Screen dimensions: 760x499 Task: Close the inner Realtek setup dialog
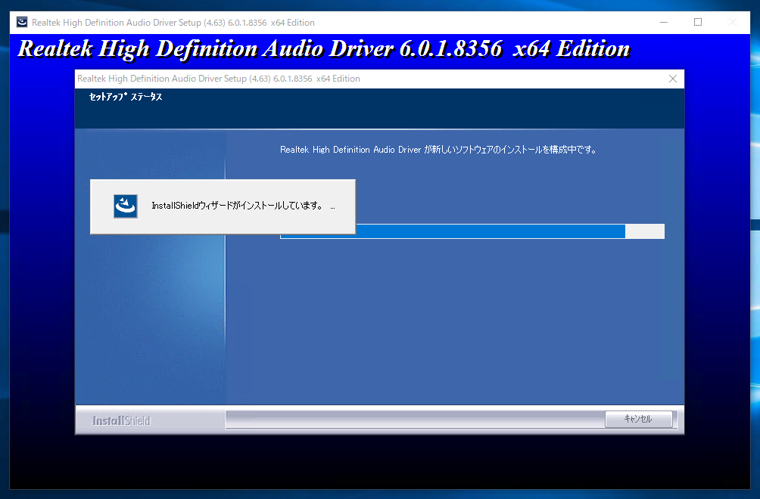tap(673, 78)
